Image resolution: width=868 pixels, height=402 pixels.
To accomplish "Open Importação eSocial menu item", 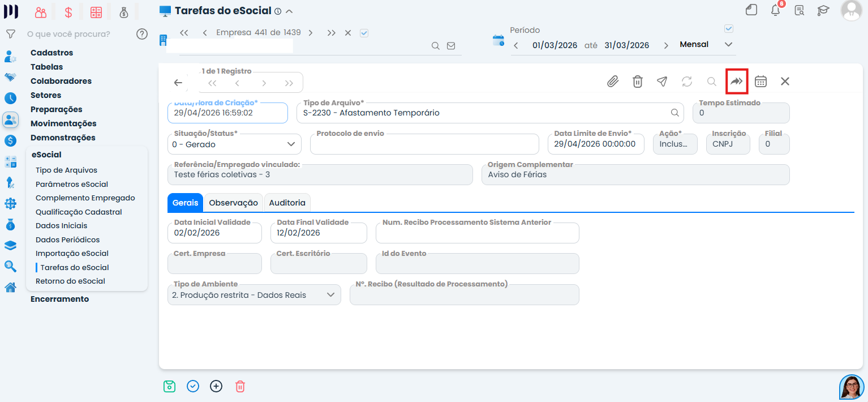I will pyautogui.click(x=72, y=253).
